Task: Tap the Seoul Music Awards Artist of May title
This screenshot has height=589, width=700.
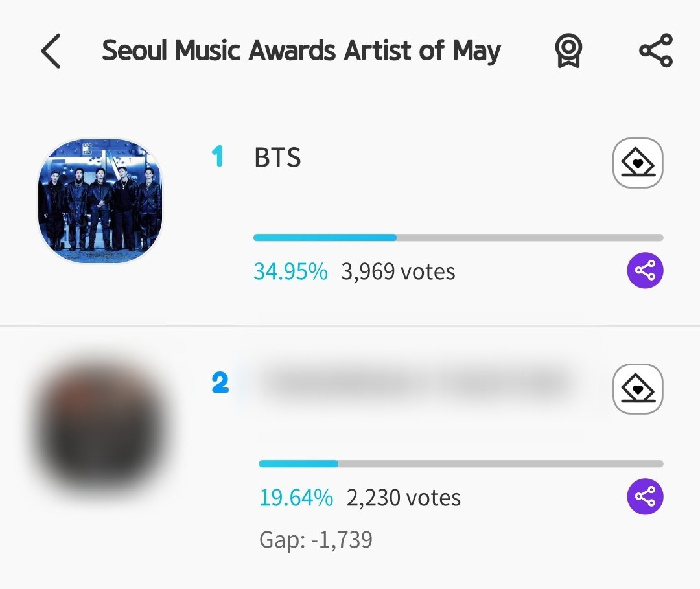Action: (301, 51)
